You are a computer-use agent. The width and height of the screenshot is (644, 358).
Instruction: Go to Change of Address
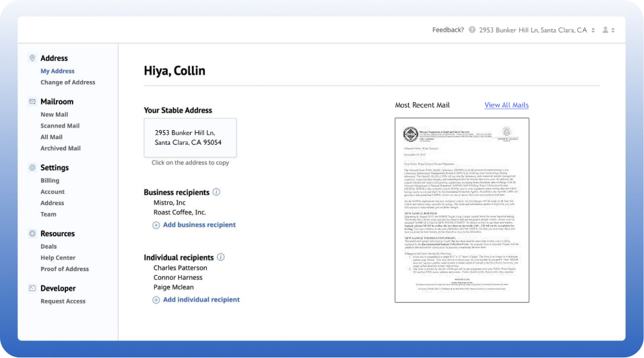coord(67,82)
